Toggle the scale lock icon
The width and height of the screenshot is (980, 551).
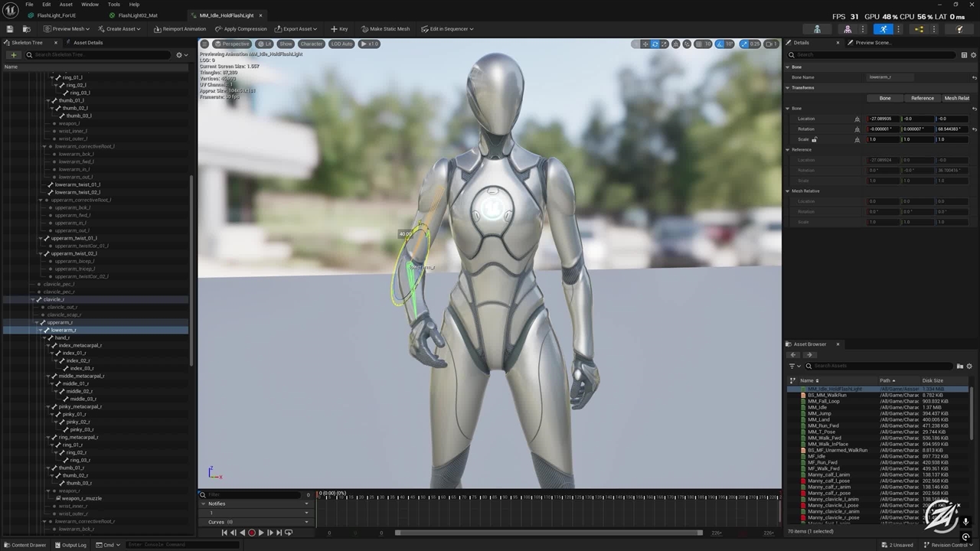coord(814,139)
